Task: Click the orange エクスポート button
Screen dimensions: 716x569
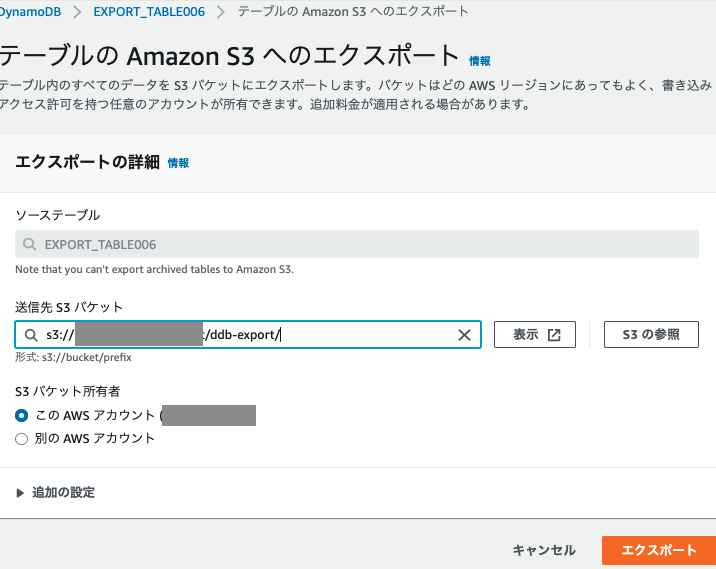Action: (x=658, y=550)
